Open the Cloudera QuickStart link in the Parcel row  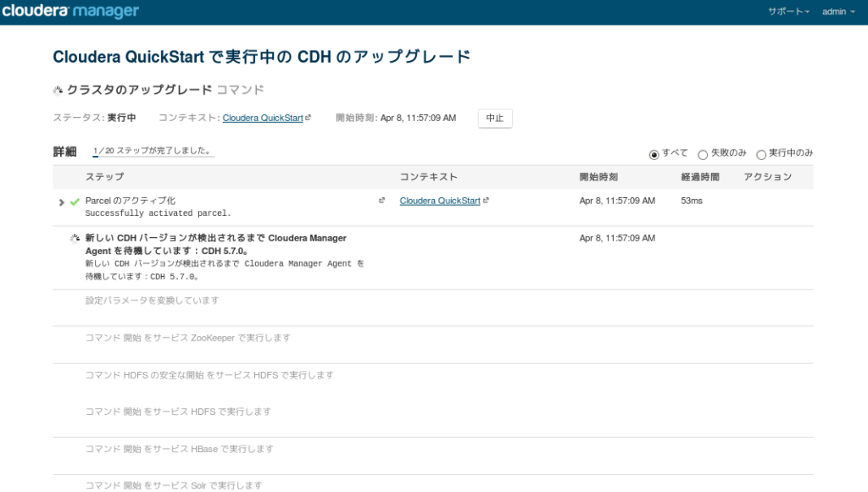[440, 201]
